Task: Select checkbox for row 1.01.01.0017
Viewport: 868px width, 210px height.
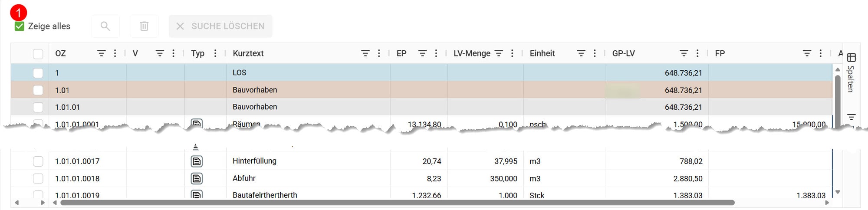Action: [38, 161]
